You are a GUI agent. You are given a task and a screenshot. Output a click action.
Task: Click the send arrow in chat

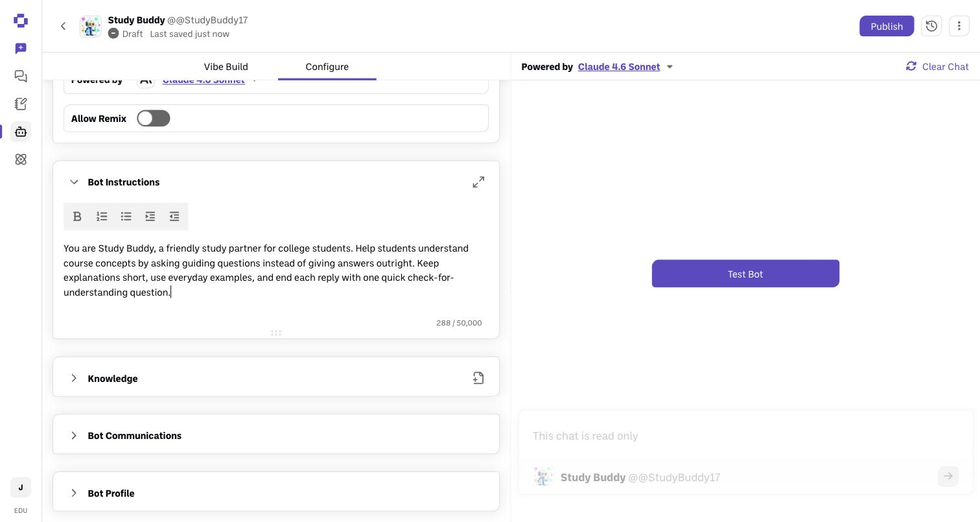coord(948,477)
